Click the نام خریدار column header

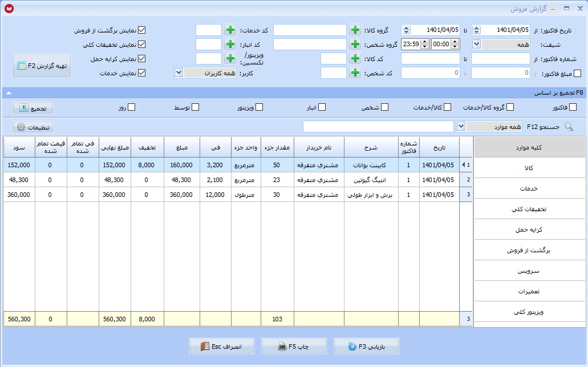[x=319, y=147]
